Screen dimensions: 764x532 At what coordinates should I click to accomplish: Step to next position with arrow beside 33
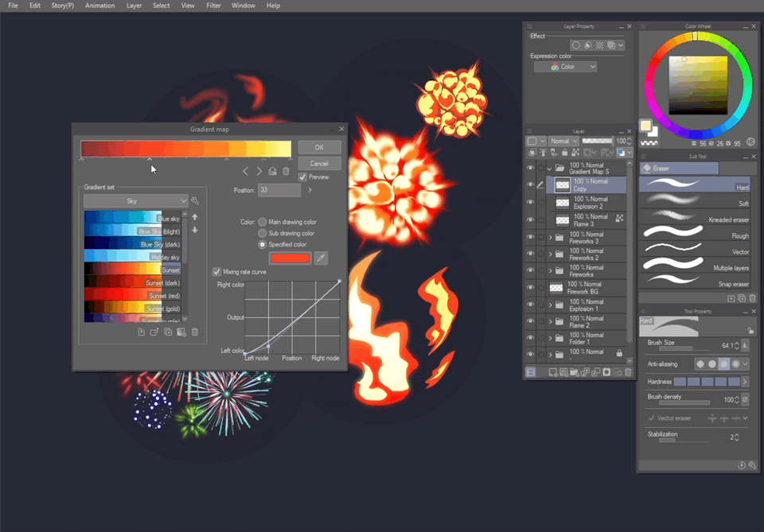310,190
